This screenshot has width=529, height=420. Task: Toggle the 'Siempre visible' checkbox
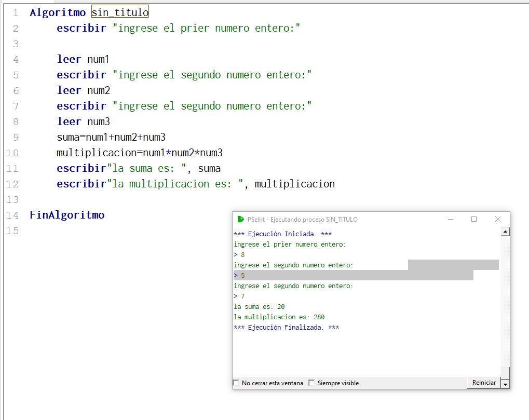(x=311, y=383)
